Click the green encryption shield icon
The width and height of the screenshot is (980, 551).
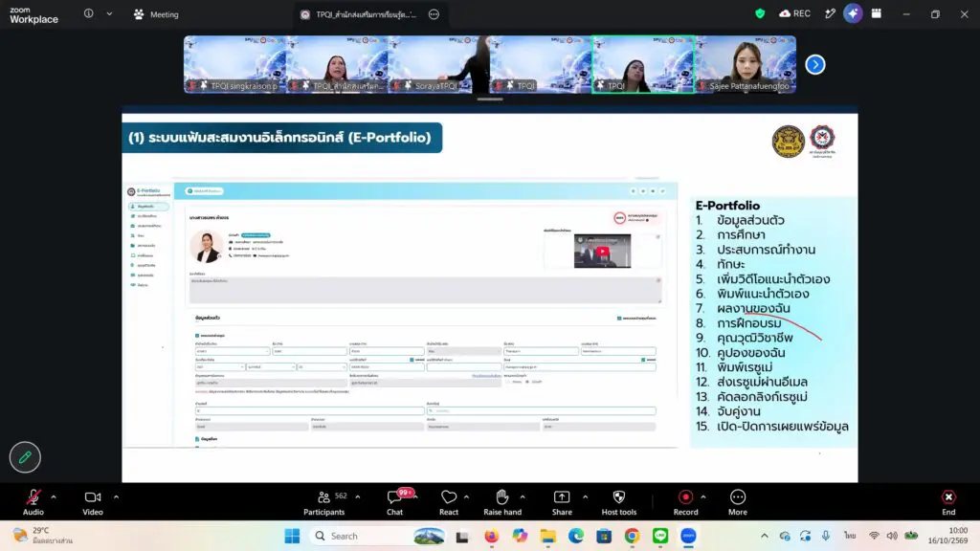(x=760, y=13)
